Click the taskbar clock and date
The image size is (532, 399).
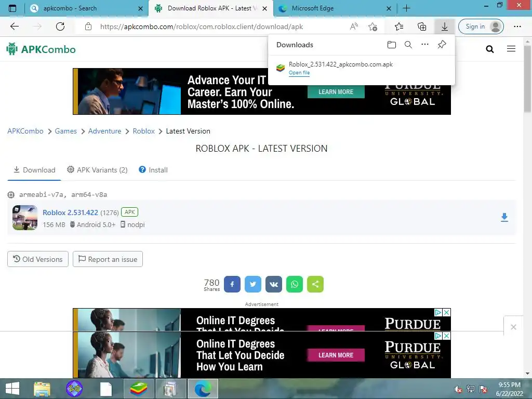pyautogui.click(x=509, y=389)
